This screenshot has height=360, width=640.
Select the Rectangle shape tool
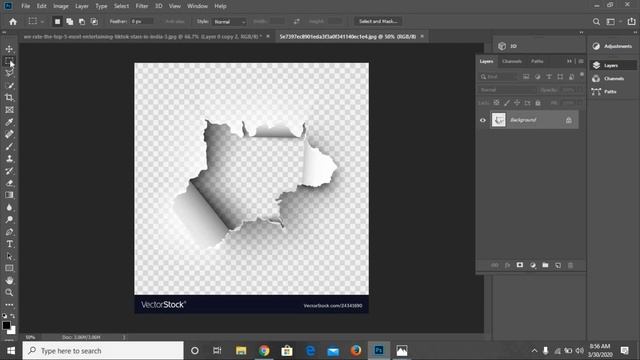coord(9,268)
